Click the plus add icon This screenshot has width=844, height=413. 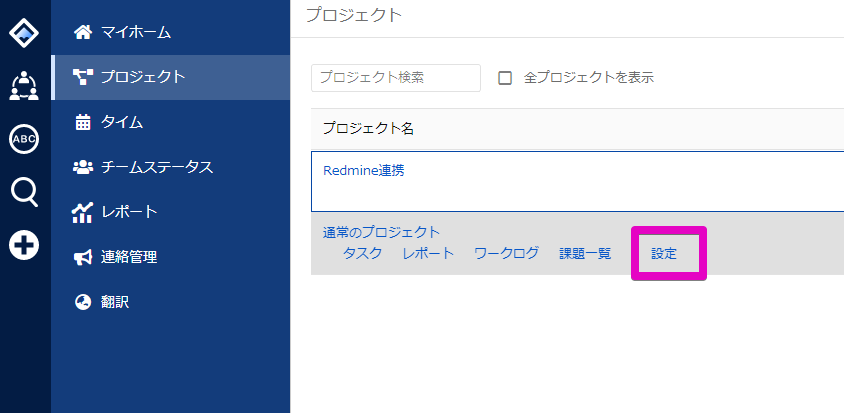pos(24,245)
